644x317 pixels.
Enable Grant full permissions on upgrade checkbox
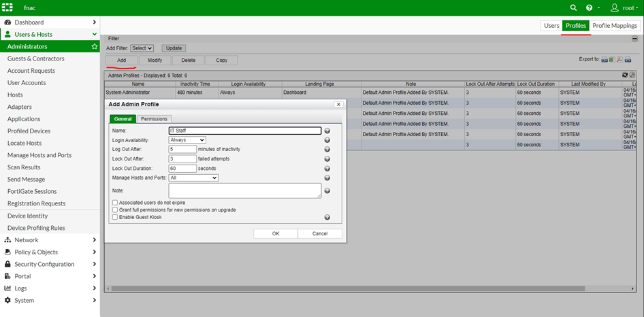pos(115,210)
